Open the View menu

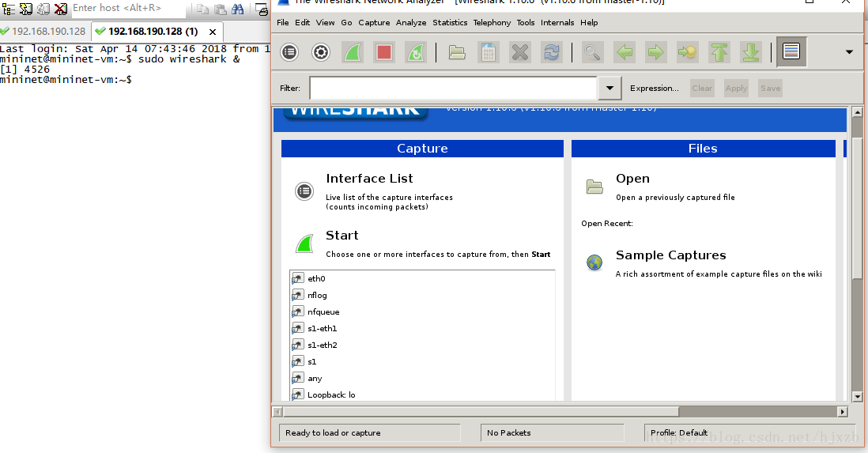click(325, 23)
